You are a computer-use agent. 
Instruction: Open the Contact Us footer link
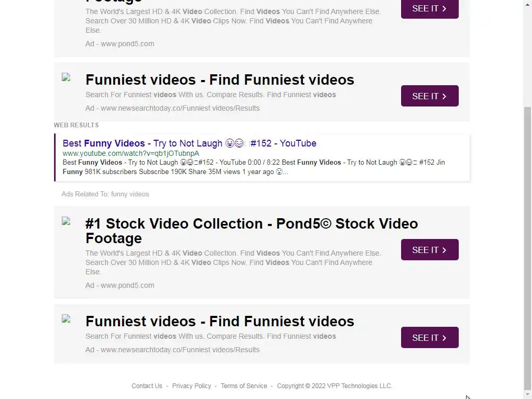(x=147, y=386)
